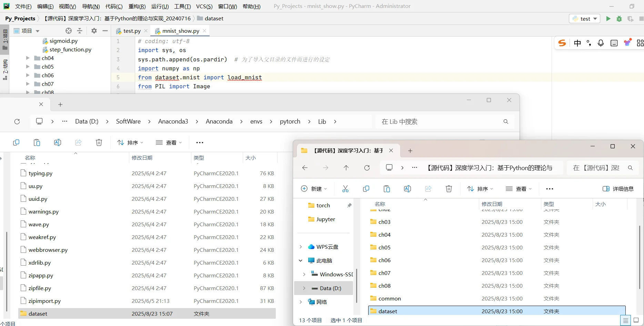Toggle Chinese input mode 中 on IME bar
This screenshot has height=326, width=644.
[577, 43]
